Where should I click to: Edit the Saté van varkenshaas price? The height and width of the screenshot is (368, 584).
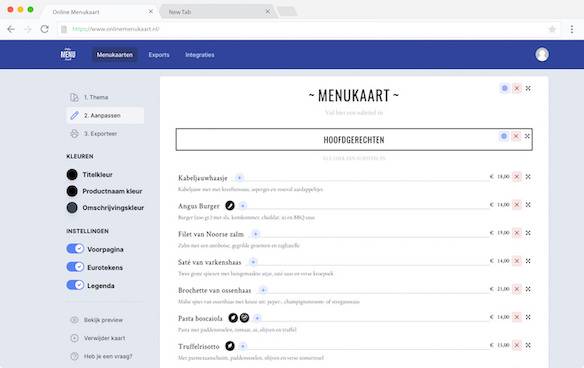[503, 261]
